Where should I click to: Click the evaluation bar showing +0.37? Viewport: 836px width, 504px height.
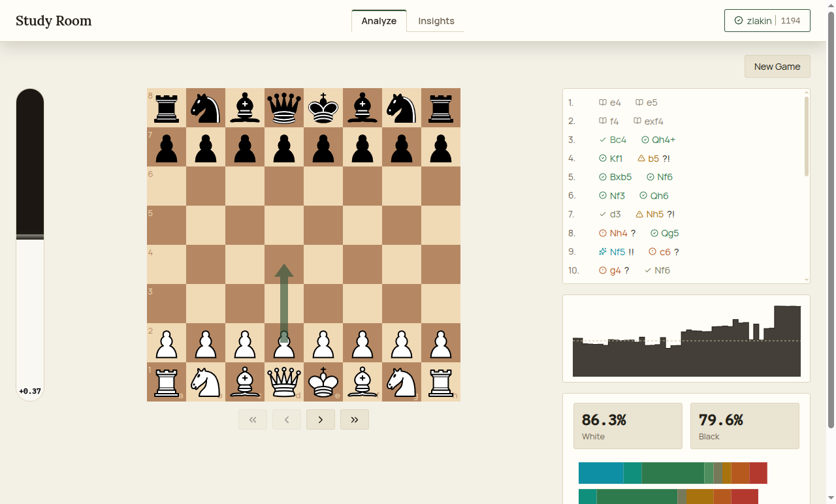click(30, 245)
